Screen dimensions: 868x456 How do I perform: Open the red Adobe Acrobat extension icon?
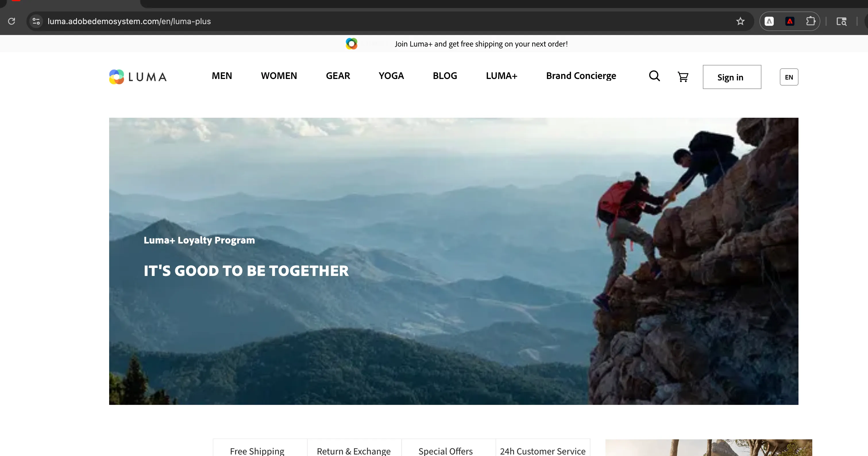coord(790,21)
